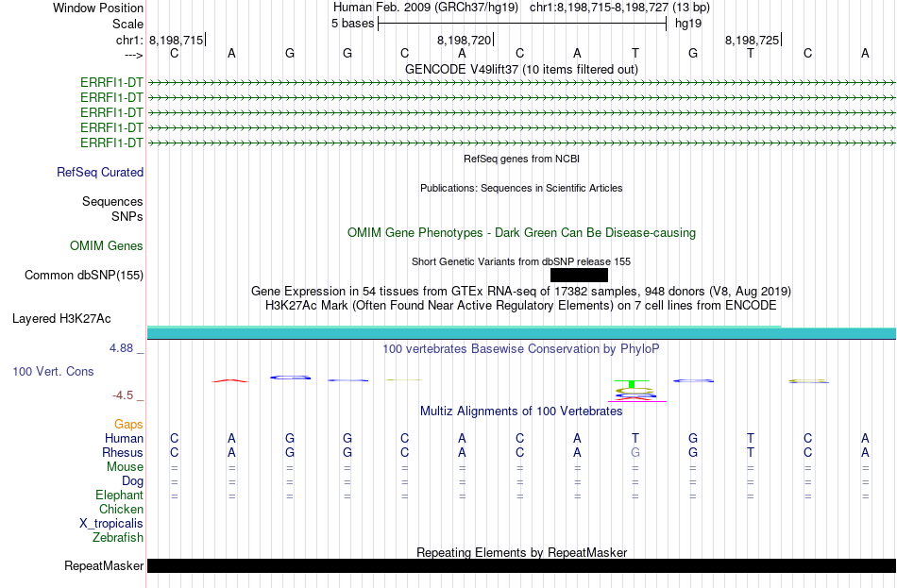
Task: Select the X_tropicalis alignment row label
Action: point(111,524)
